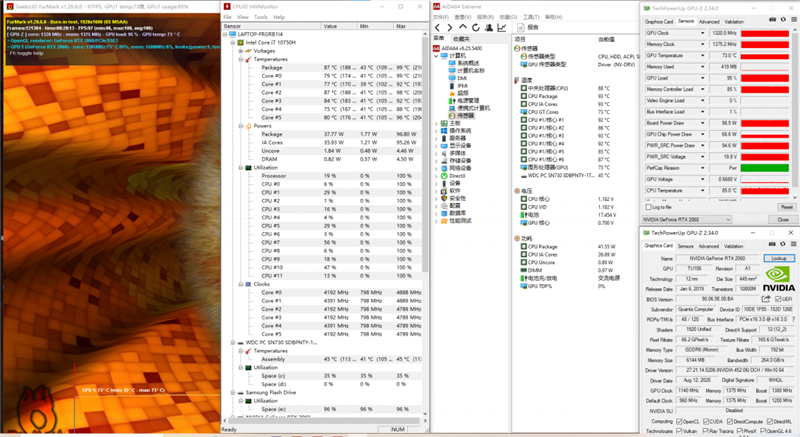Toggle DirectCompute checkbox

tap(730, 422)
